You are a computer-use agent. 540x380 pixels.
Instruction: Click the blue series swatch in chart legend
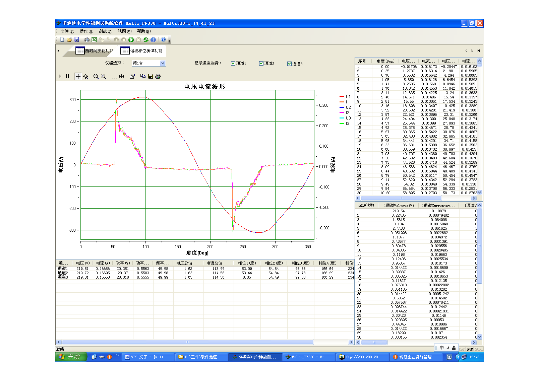click(x=342, y=107)
